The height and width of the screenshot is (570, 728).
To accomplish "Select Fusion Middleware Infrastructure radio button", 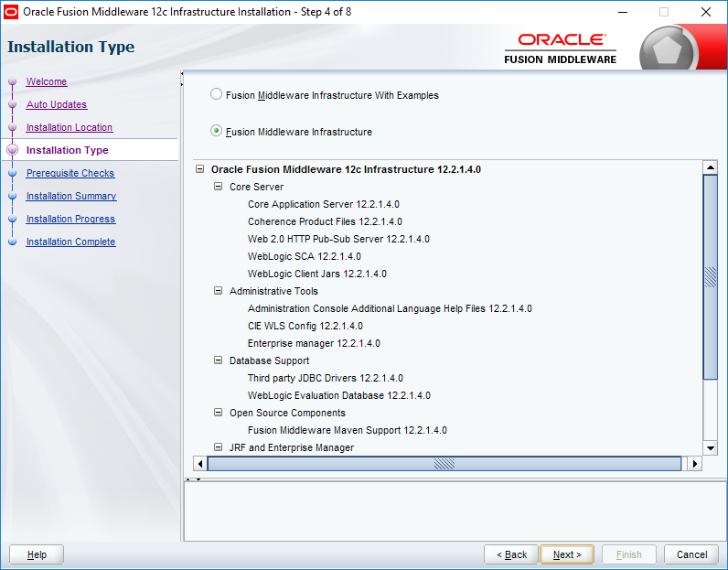I will coord(216,131).
